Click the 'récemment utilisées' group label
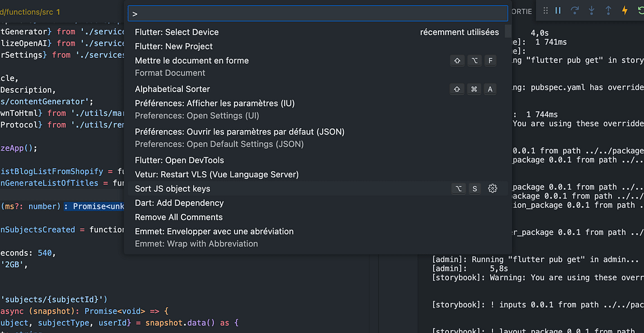The image size is (644, 333). click(459, 32)
